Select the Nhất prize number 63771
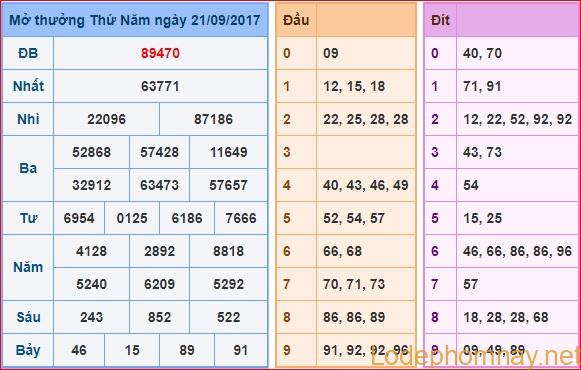The height and width of the screenshot is (370, 581). (x=160, y=86)
